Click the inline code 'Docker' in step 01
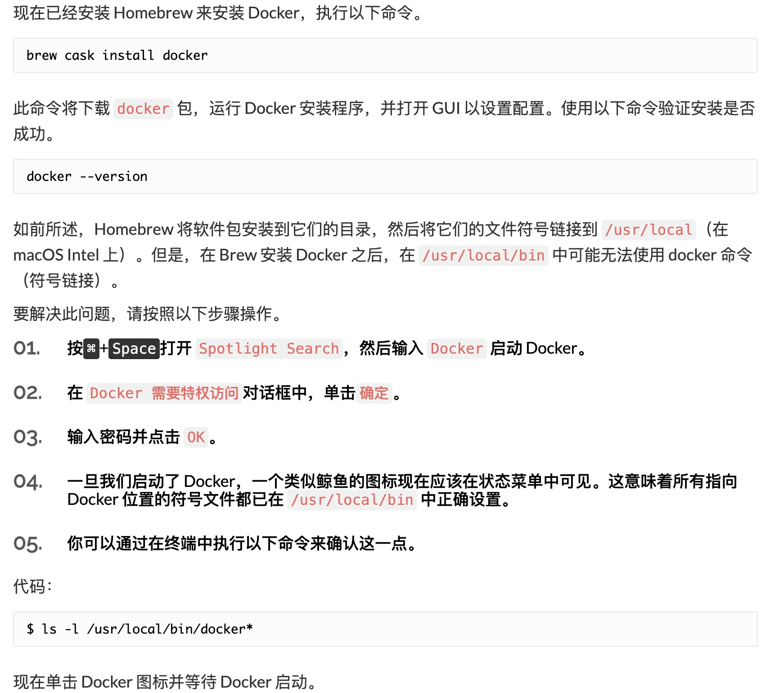 point(456,349)
